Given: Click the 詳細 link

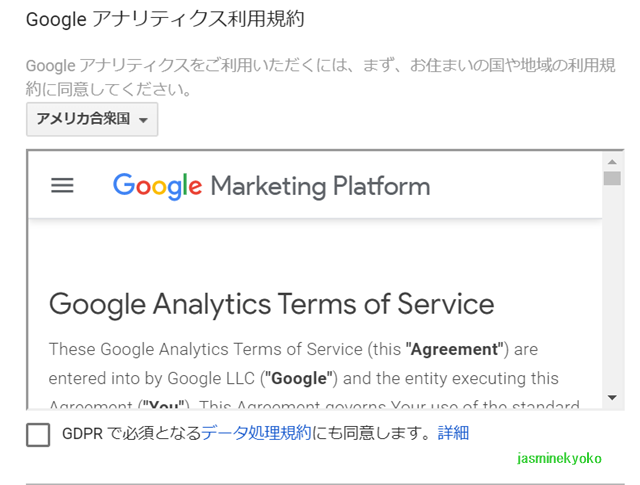Looking at the screenshot, I should pos(453,433).
